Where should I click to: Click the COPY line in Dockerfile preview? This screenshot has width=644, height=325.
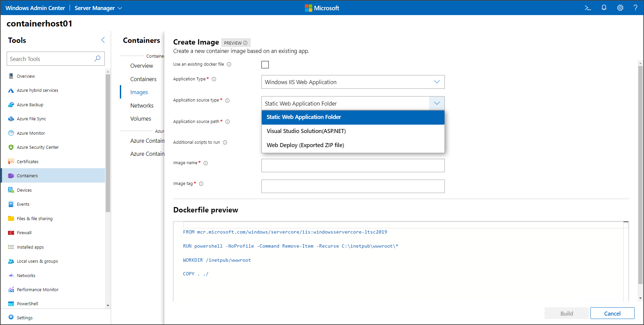[195, 274]
